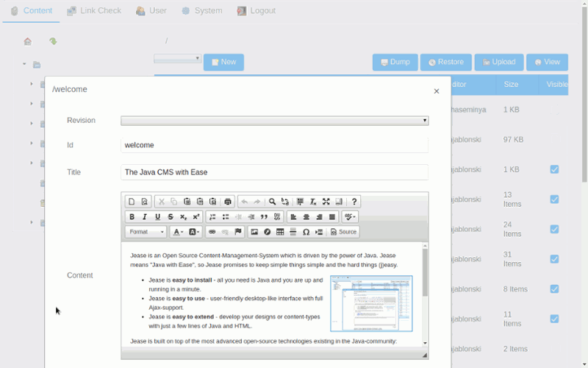This screenshot has width=588, height=368.
Task: Align text right
Action: tap(319, 216)
